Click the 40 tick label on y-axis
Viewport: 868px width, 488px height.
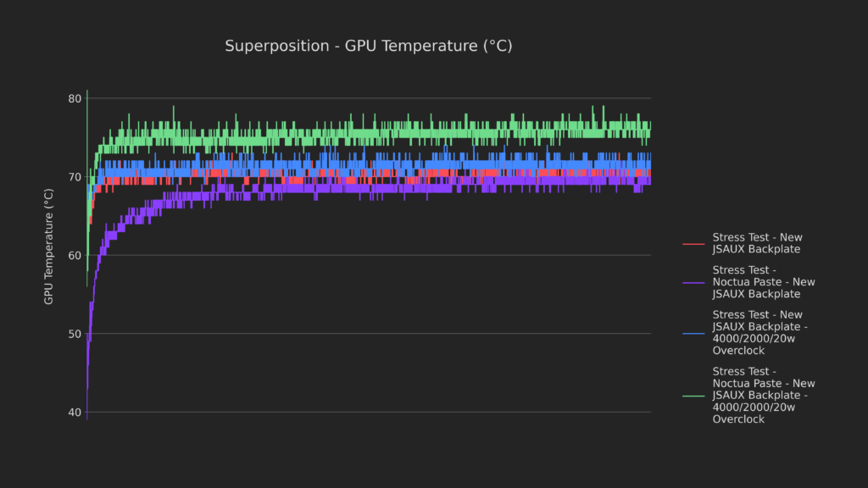coord(75,413)
